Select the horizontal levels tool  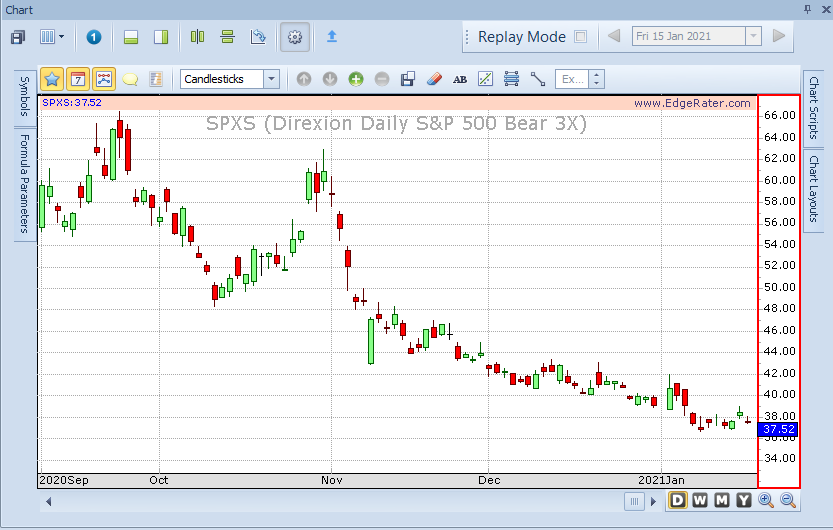coord(512,79)
